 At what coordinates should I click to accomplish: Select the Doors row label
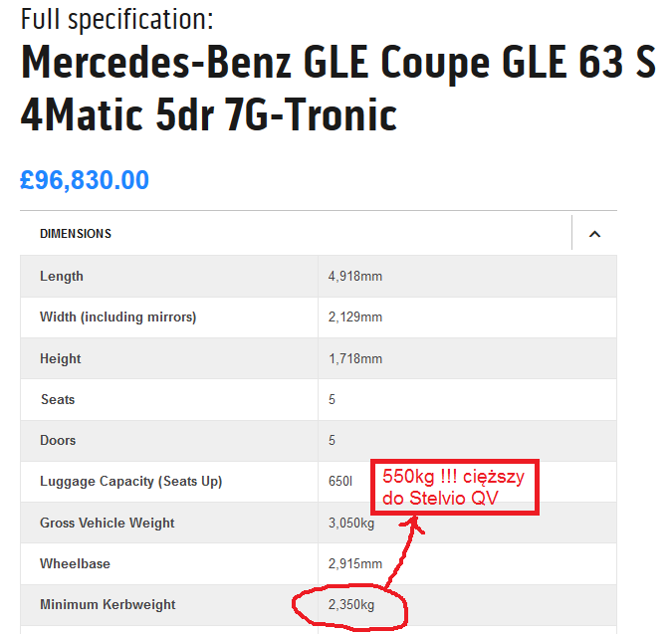point(58,440)
